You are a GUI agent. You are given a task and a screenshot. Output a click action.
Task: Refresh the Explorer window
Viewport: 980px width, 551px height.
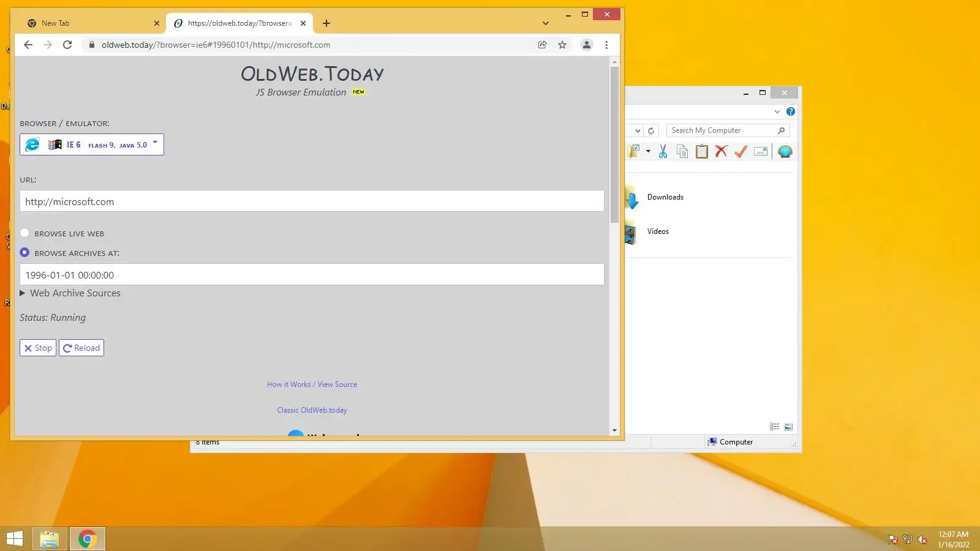tap(651, 130)
